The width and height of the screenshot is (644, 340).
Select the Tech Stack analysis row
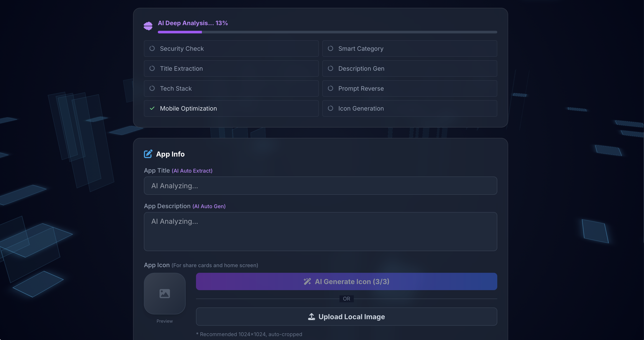[231, 88]
